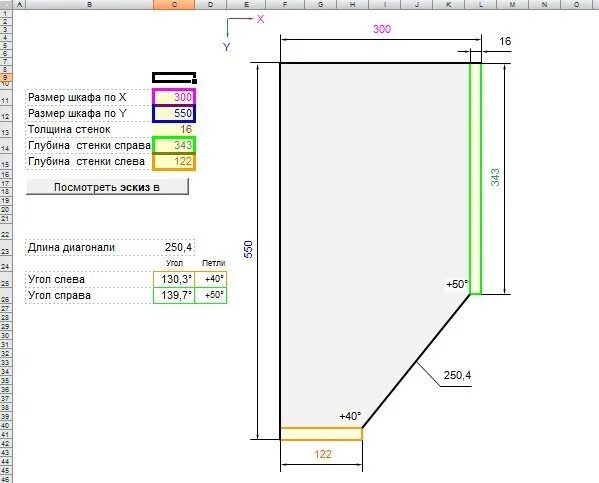Click the 'Петли' column heading

point(214,263)
